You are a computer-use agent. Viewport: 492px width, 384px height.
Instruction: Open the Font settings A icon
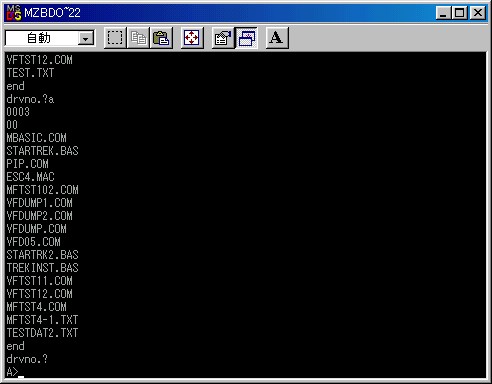277,38
